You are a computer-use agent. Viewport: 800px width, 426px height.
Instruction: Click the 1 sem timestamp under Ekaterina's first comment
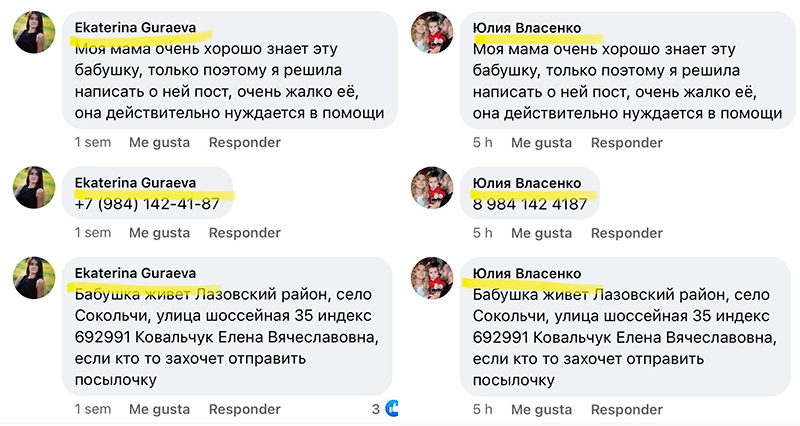pyautogui.click(x=93, y=143)
